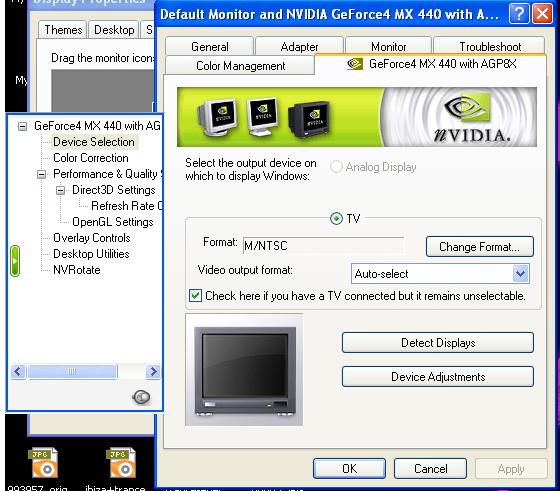
Task: Select the GeForce4 MX 440 with AGP8X tab
Action: [x=431, y=64]
